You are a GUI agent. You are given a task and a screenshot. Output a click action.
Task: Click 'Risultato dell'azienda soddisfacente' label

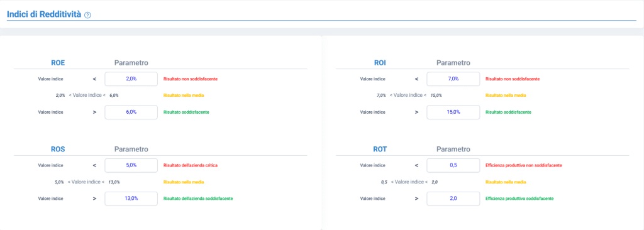pos(198,199)
